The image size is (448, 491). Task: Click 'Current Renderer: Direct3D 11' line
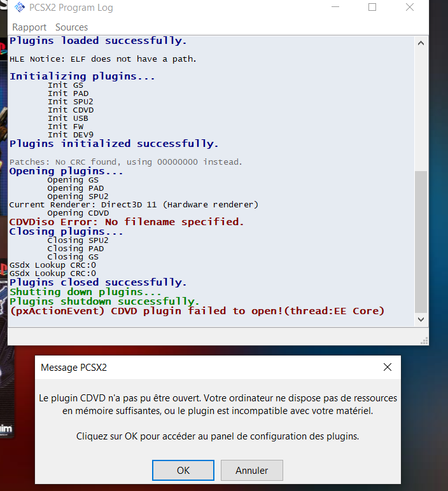(x=134, y=205)
